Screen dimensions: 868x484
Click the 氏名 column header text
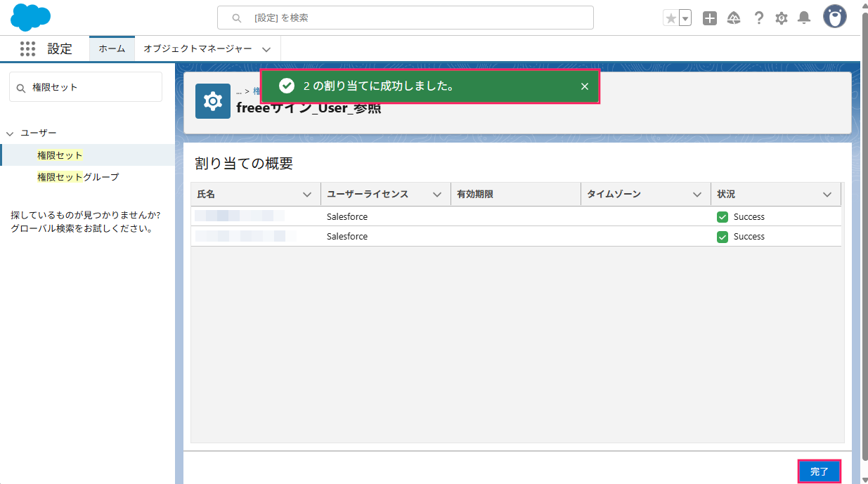click(x=206, y=195)
